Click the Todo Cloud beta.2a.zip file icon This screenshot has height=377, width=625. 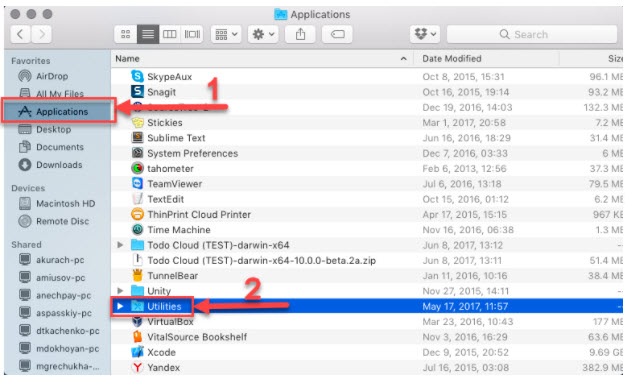pos(137,260)
